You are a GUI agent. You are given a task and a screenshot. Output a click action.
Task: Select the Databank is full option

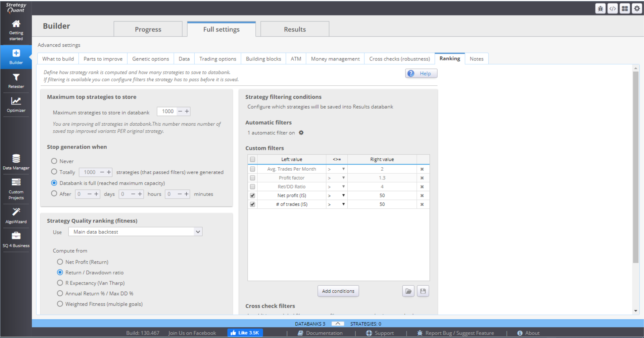pyautogui.click(x=54, y=183)
